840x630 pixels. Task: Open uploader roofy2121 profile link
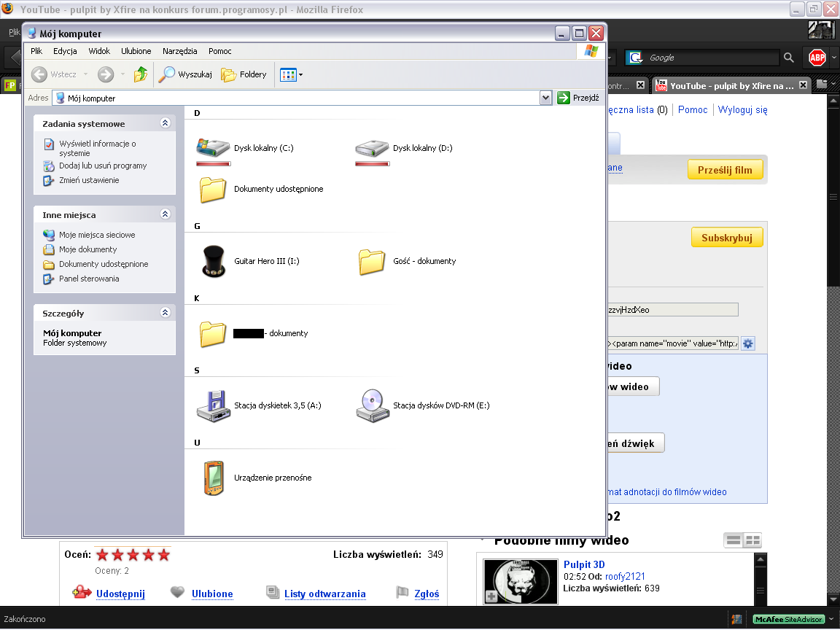625,577
